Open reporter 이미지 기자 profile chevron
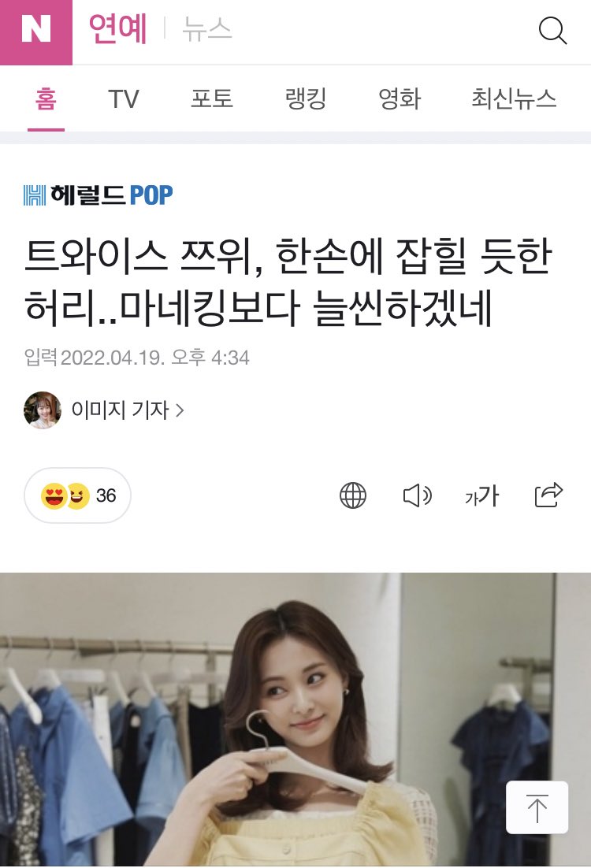591x868 pixels. [x=180, y=410]
